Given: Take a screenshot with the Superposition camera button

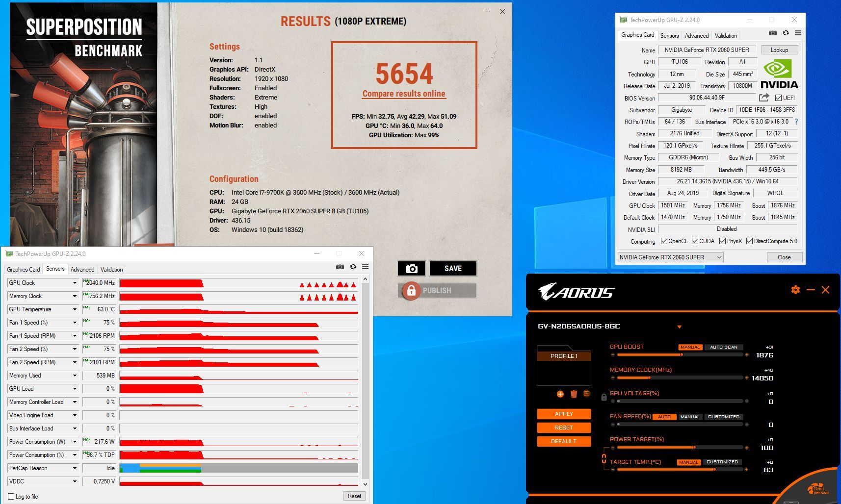Looking at the screenshot, I should click(412, 269).
